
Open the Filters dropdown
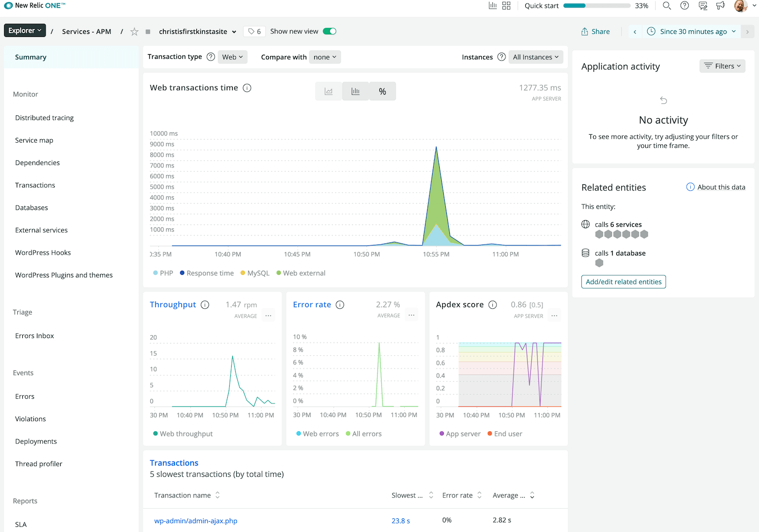click(723, 66)
